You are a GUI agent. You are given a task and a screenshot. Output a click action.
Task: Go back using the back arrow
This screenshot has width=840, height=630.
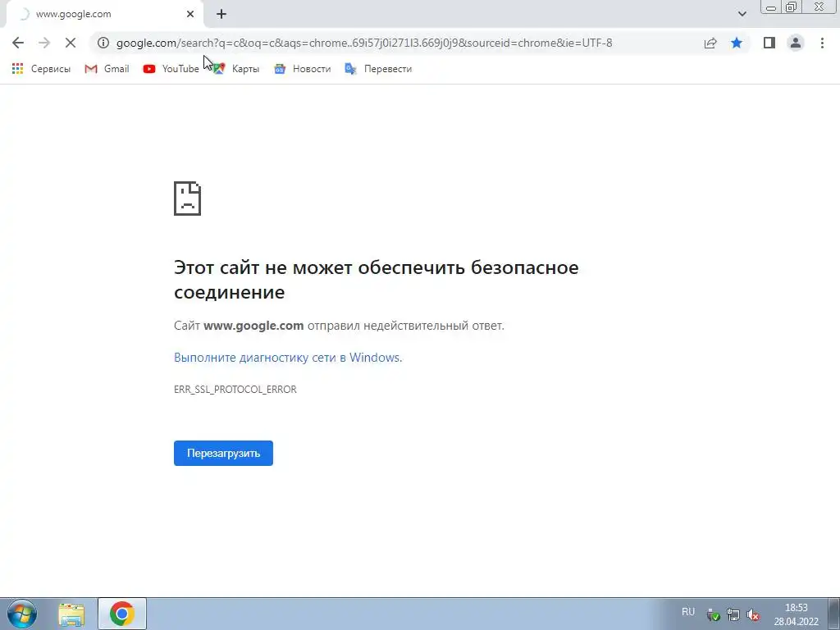pos(18,43)
